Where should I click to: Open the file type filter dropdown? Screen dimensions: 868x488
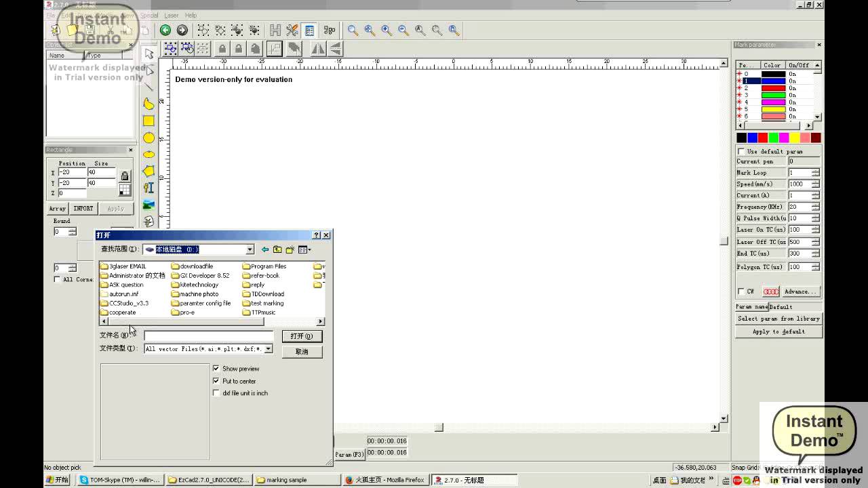click(269, 349)
